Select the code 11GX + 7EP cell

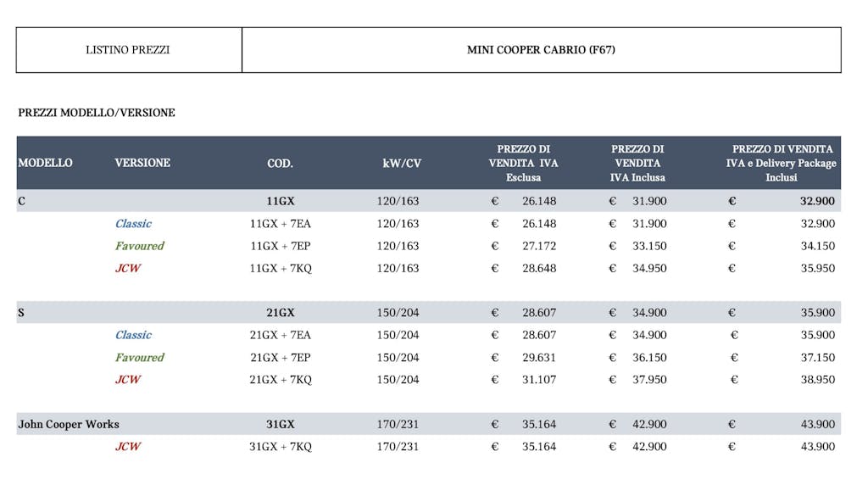click(280, 246)
